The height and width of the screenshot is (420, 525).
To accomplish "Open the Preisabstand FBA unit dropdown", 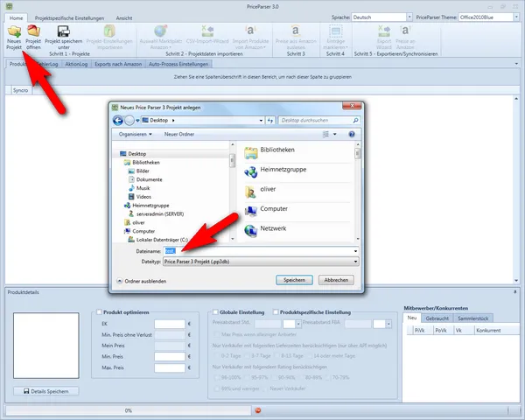I will click(x=388, y=324).
